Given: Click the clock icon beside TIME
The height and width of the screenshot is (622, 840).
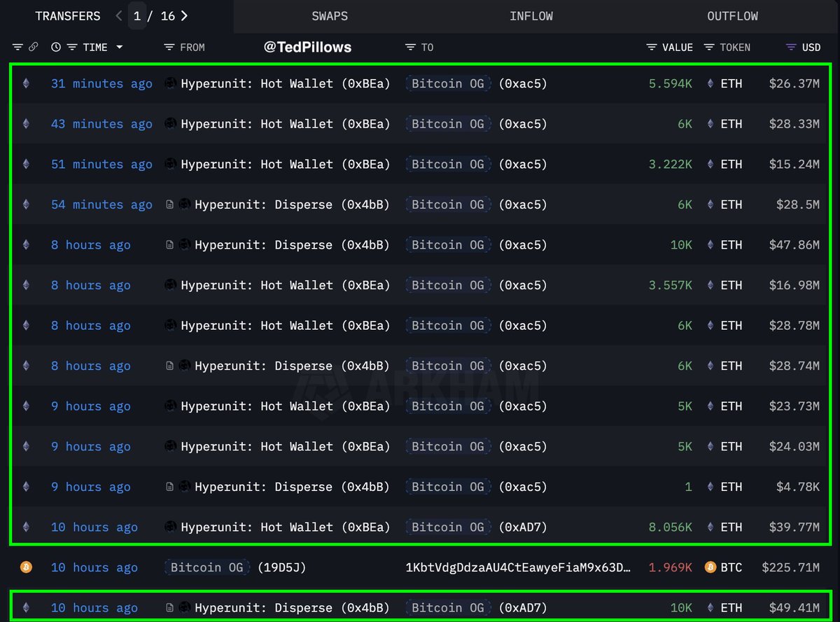Looking at the screenshot, I should tap(56, 47).
